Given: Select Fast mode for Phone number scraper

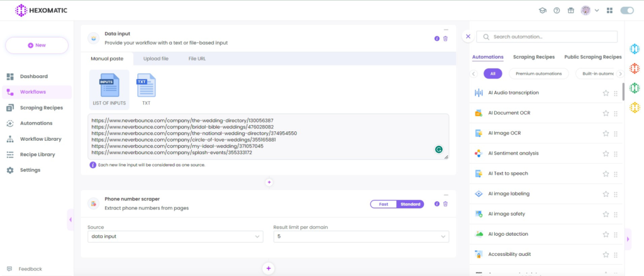Looking at the screenshot, I should pos(384,204).
